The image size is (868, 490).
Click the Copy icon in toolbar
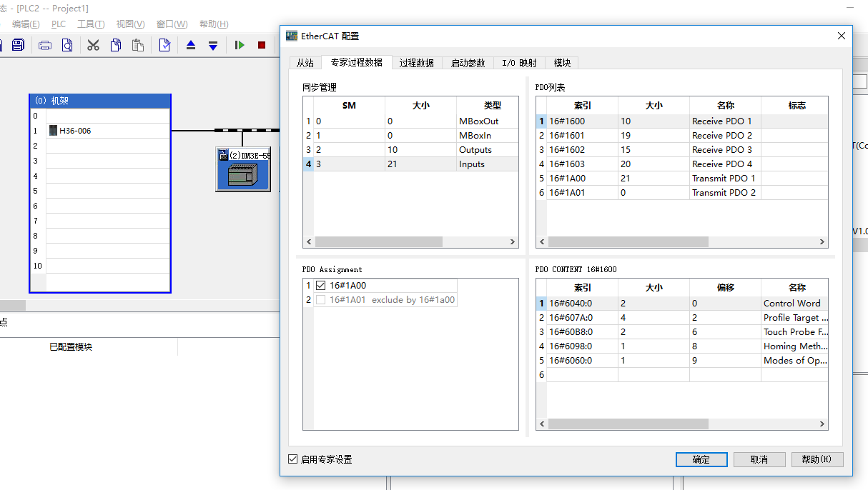pos(115,45)
